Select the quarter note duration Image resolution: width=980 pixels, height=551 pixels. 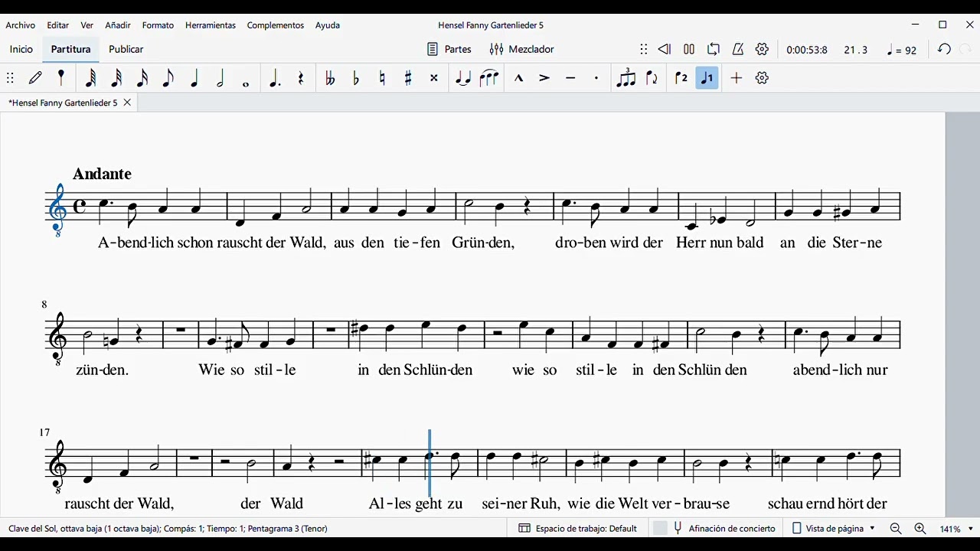coord(194,77)
